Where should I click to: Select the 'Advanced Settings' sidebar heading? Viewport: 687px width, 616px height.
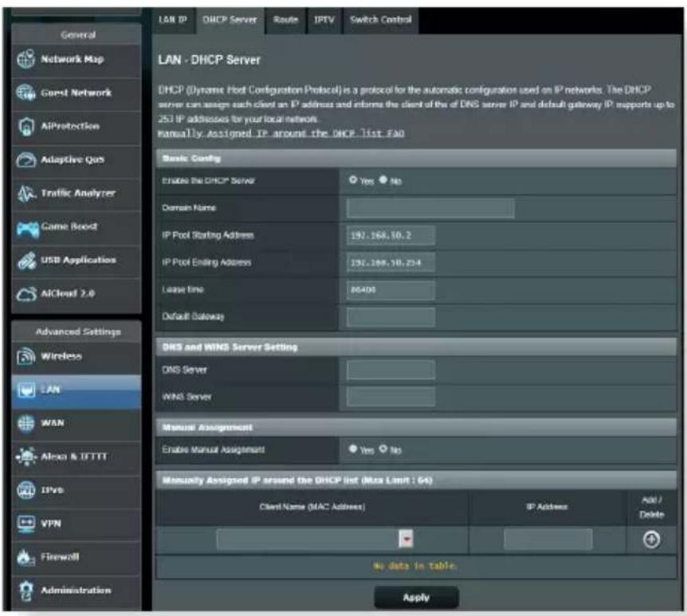(78, 332)
